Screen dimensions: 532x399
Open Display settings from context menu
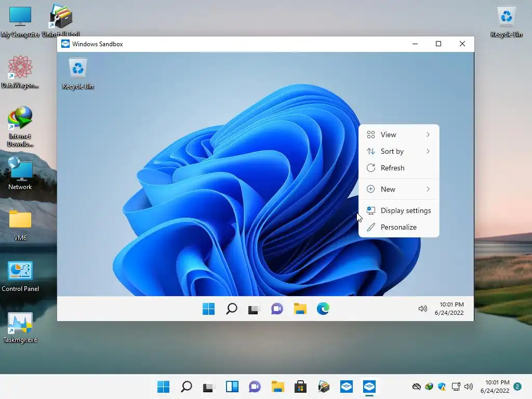click(398, 210)
